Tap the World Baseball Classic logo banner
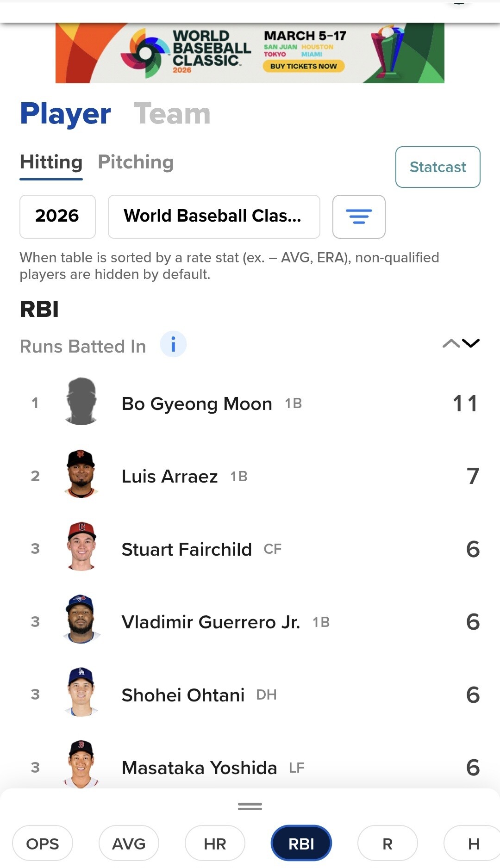 [x=185, y=53]
